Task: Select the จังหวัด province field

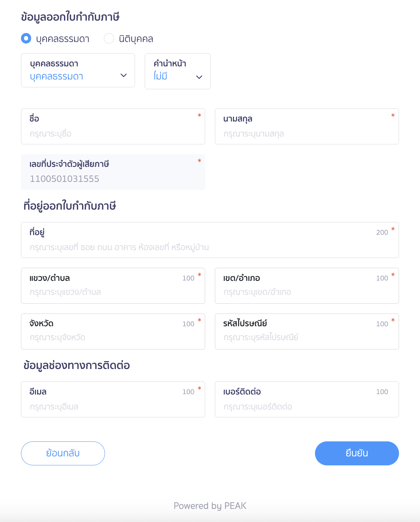Action: pos(113,337)
